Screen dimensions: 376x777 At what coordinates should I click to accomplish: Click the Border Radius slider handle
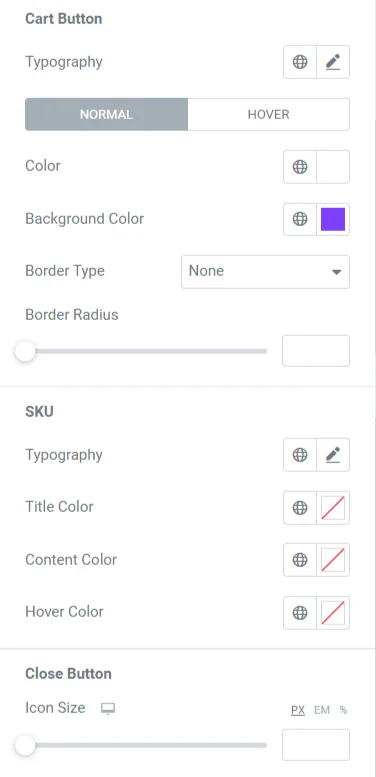coord(25,352)
